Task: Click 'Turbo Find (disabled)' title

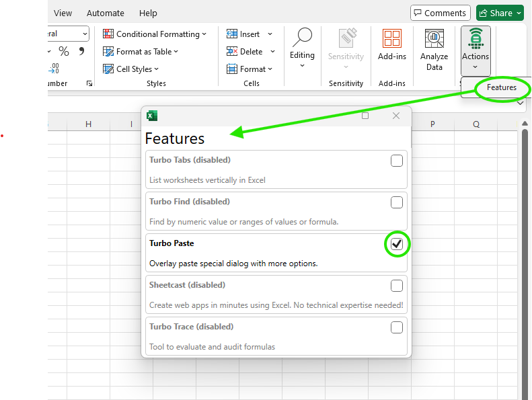Action: point(190,202)
